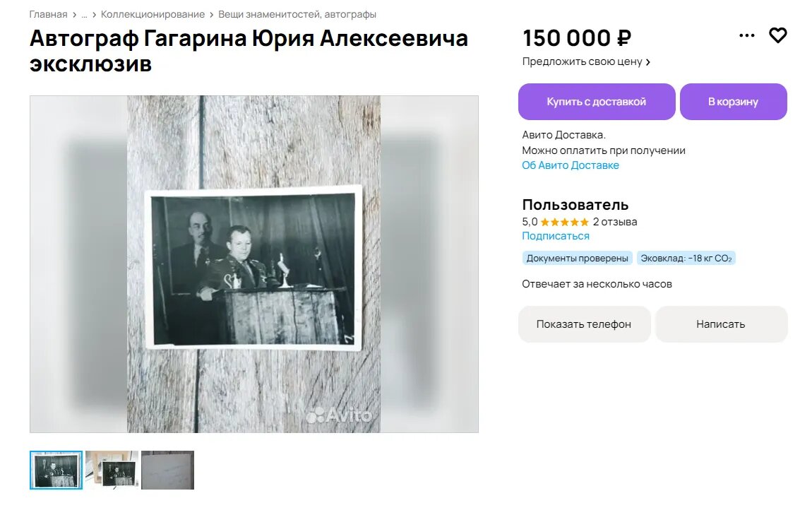
Task: Click 'Документы проверены' badge
Action: [x=578, y=258]
